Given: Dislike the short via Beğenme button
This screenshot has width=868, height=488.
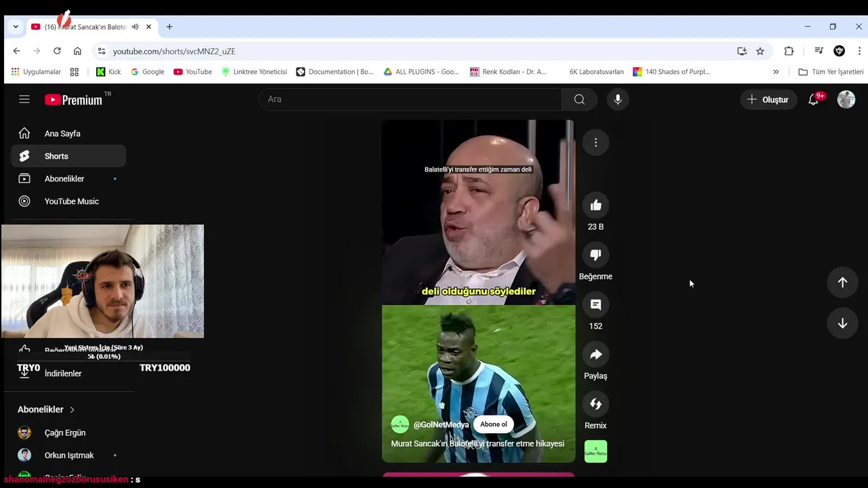Looking at the screenshot, I should 595,255.
